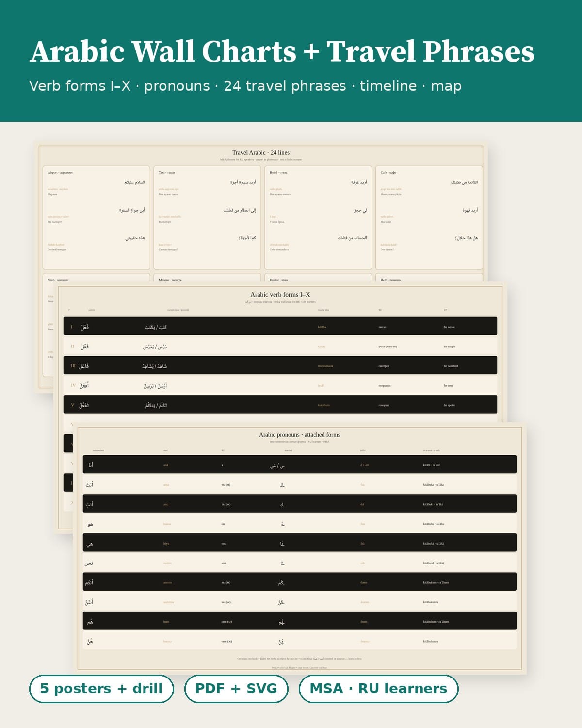The image size is (582, 728).
Task: Click the pronoun row 'hum' они (м)
Action: click(x=300, y=621)
